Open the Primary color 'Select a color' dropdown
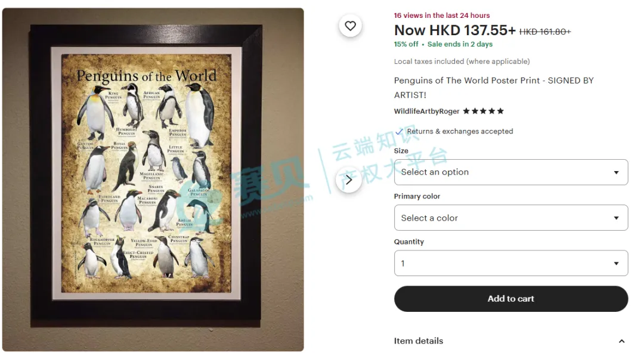644x353 pixels. coord(510,218)
